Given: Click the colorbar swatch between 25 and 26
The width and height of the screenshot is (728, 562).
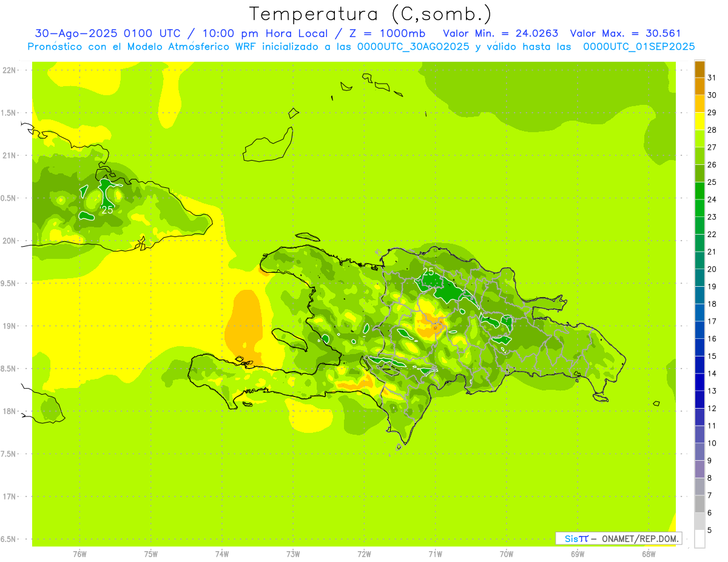Looking at the screenshot, I should [x=699, y=173].
